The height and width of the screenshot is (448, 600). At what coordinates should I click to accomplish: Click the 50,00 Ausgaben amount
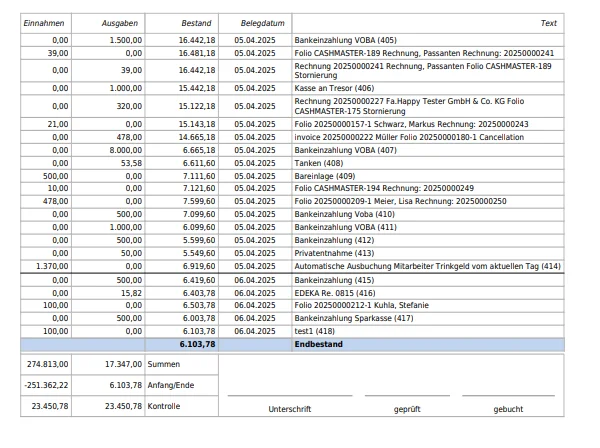(x=131, y=254)
